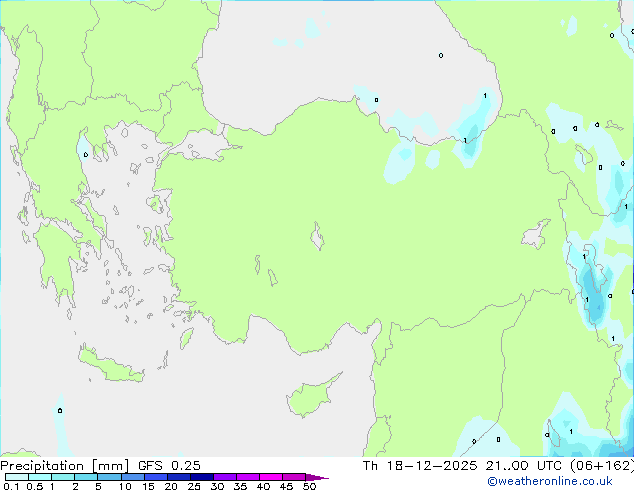Click the 0.5–1 mm legend color swatch
Screen dimensions: 634x490
[40, 477]
